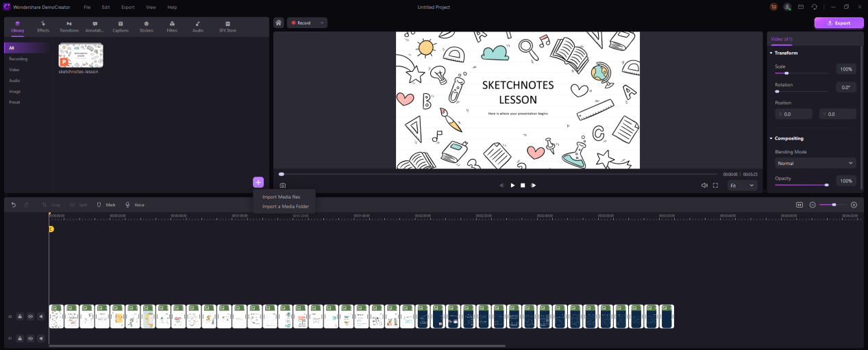Open the Stickers panel
Screen dimensions: 868x350
(146, 27)
